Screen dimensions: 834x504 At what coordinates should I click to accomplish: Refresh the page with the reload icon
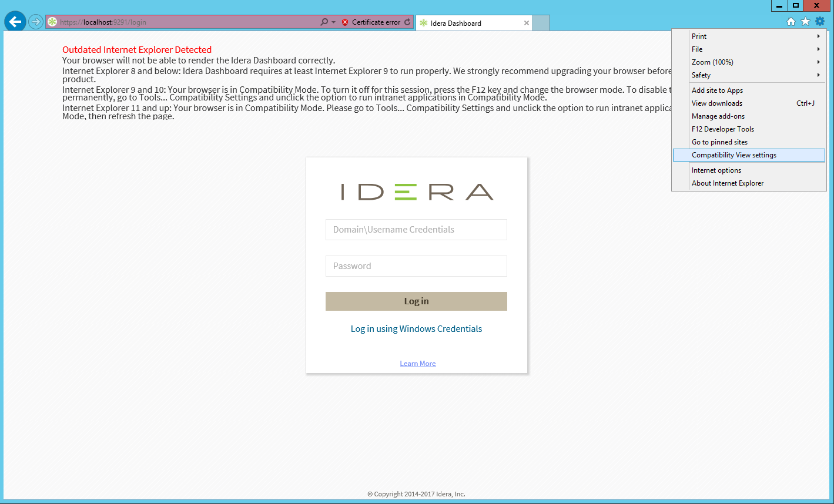[x=407, y=22]
